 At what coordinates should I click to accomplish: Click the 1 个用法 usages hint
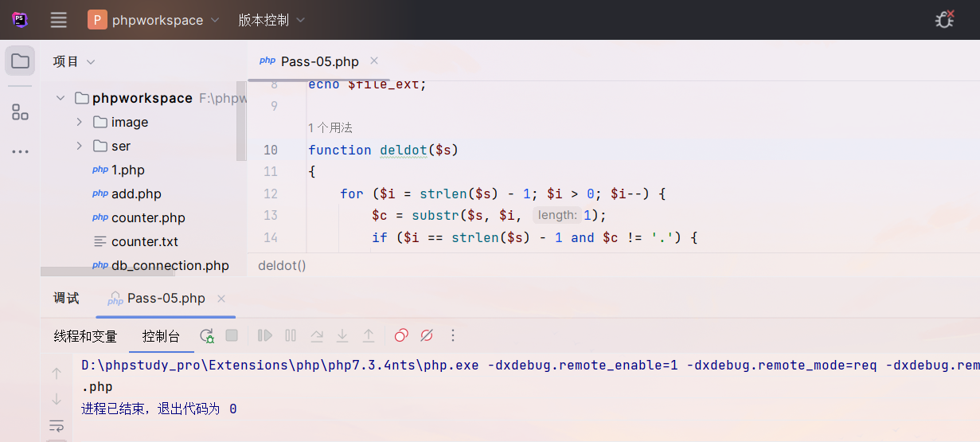[330, 127]
